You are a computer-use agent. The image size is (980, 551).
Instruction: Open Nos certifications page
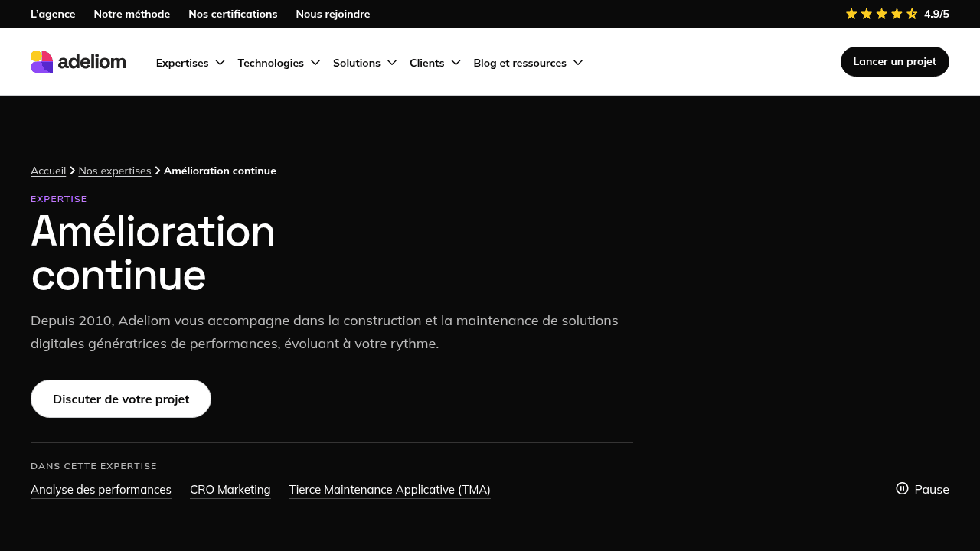[233, 14]
